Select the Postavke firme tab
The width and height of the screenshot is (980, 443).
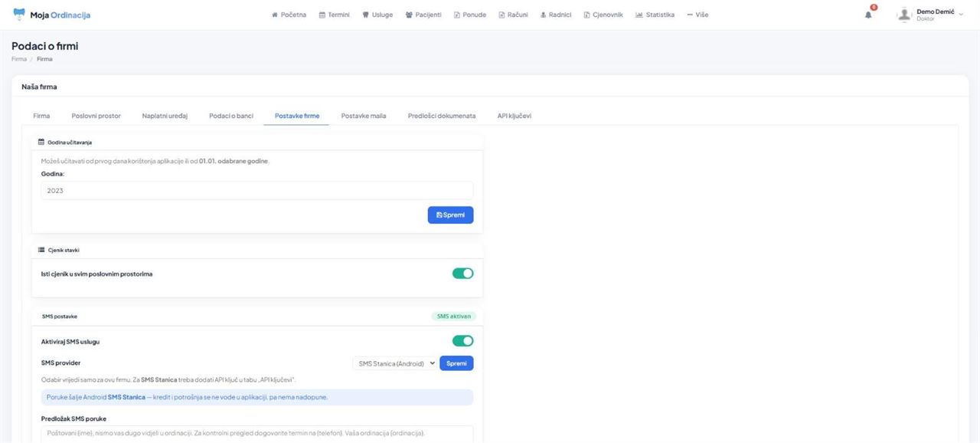297,116
